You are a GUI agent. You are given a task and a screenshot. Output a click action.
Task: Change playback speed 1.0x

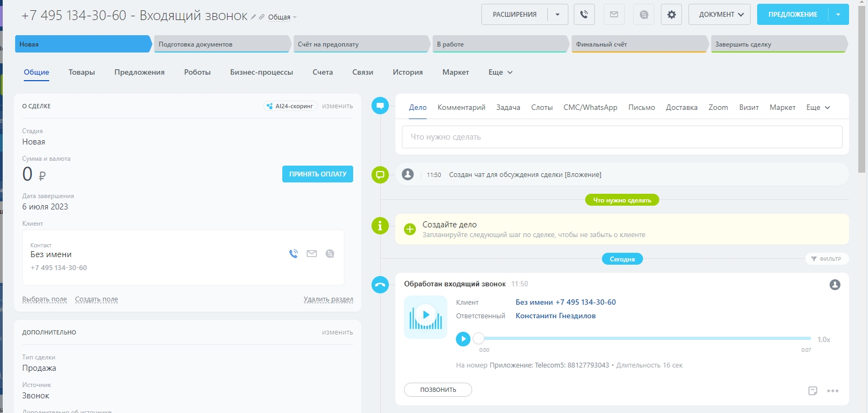(x=824, y=339)
